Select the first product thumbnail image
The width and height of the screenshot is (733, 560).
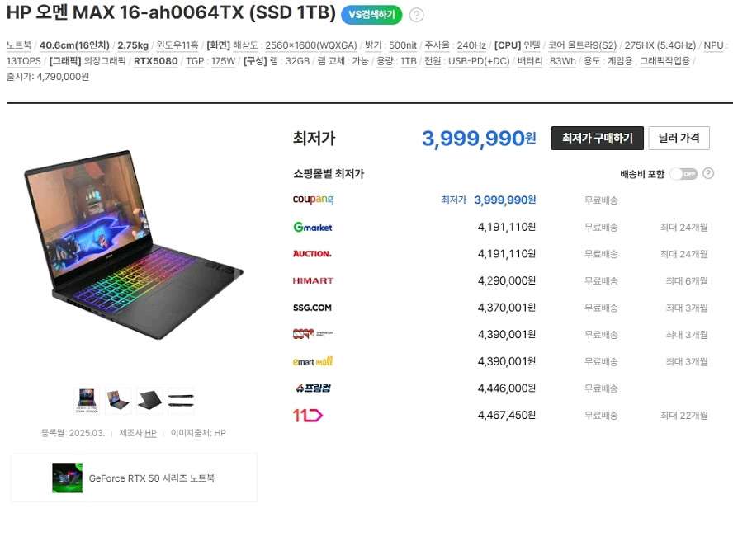(x=87, y=401)
